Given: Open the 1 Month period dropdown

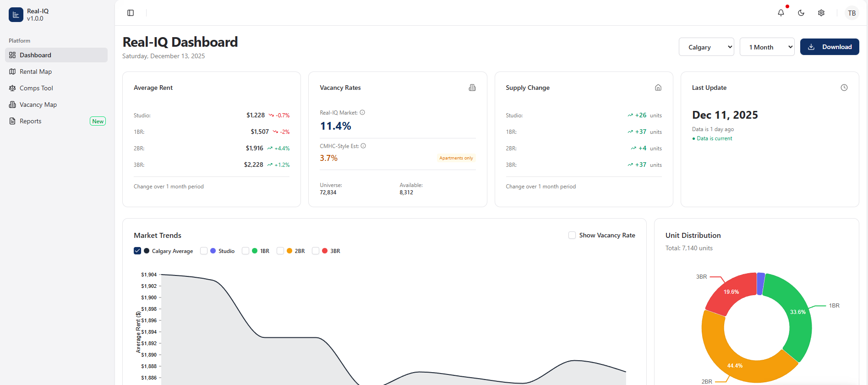Looking at the screenshot, I should tap(767, 47).
